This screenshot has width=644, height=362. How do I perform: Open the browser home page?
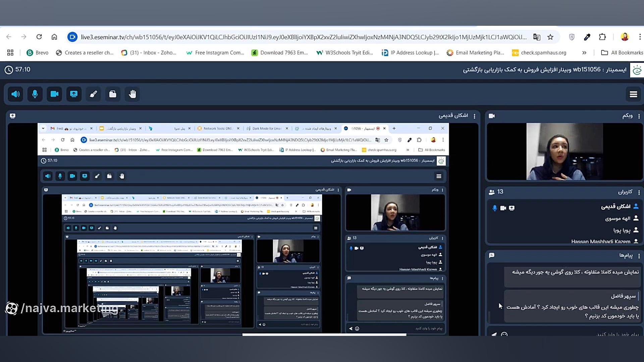(54, 37)
